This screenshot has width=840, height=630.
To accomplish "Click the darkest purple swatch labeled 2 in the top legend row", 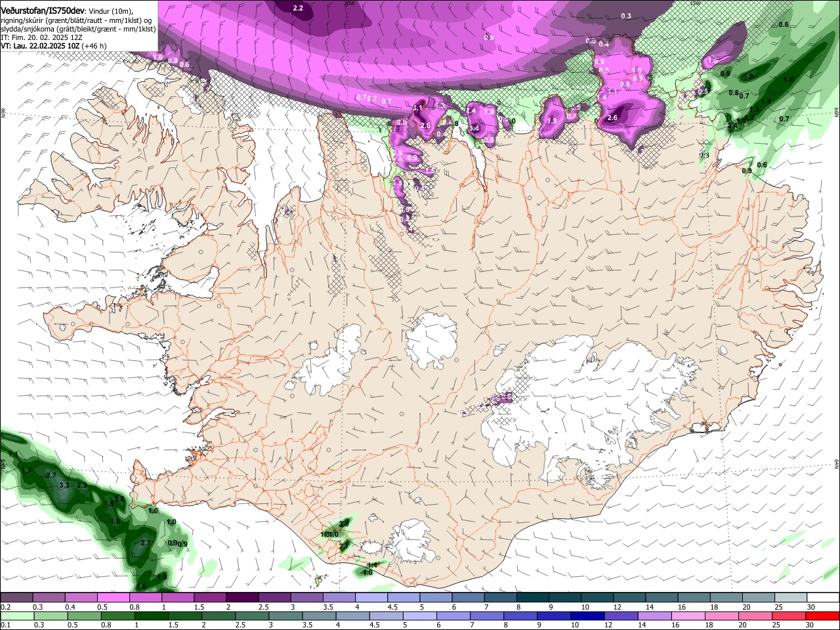I will 242,598.
